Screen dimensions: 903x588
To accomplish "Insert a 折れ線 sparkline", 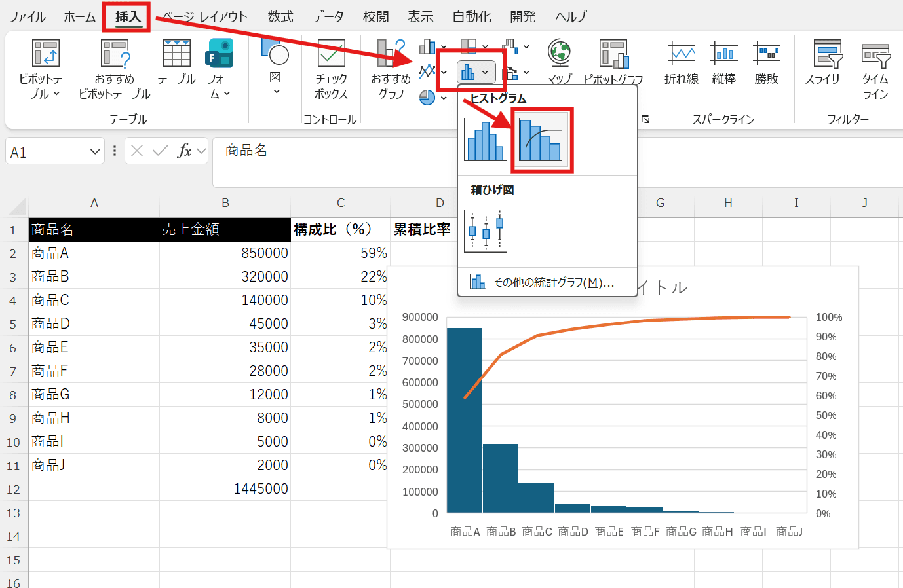I will 681,62.
